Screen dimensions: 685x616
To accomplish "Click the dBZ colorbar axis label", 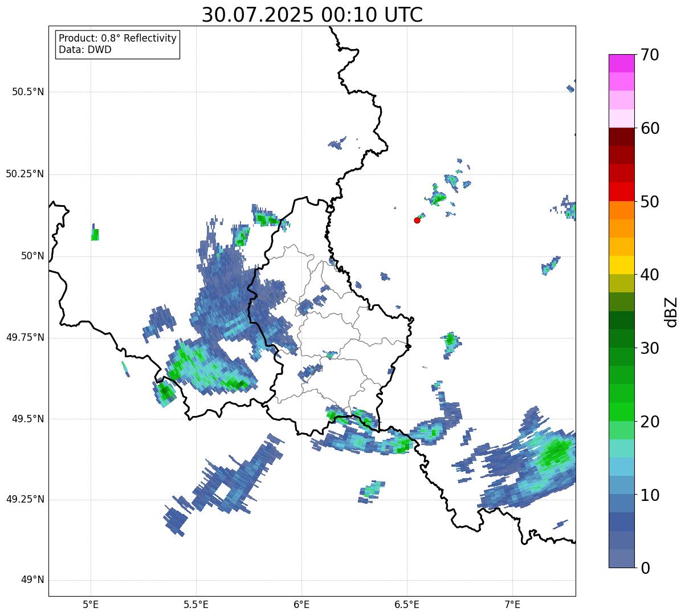I will click(671, 311).
